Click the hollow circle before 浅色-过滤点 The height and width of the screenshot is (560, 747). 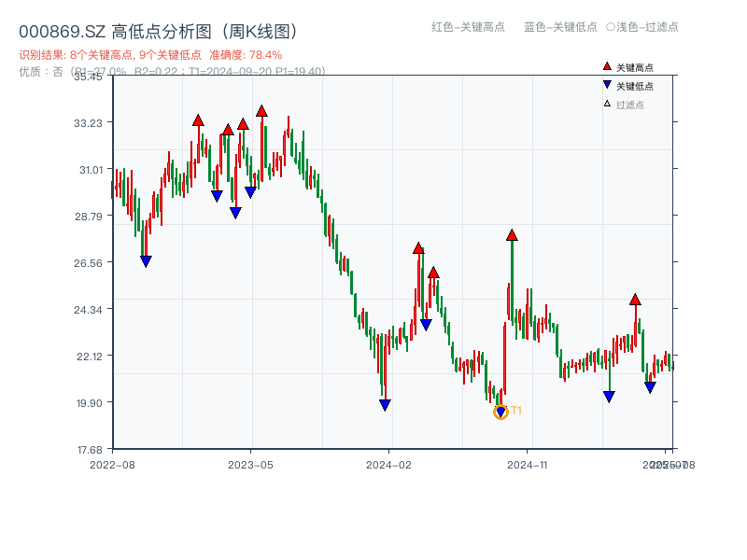coord(611,27)
